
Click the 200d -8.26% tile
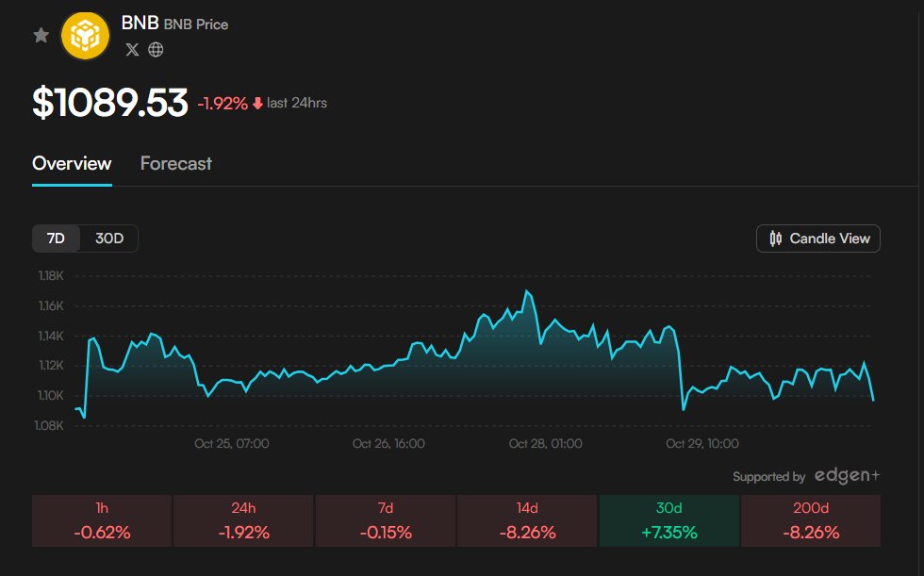coord(811,520)
